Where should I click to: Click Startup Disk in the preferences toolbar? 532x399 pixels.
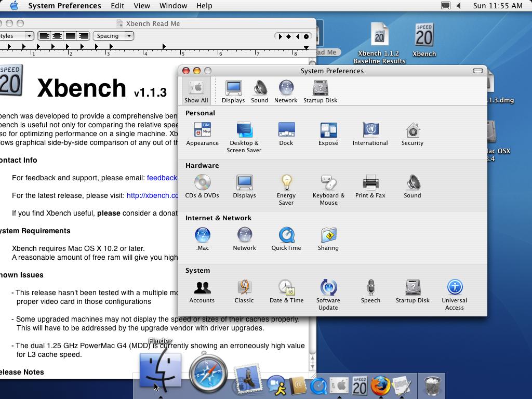point(320,91)
